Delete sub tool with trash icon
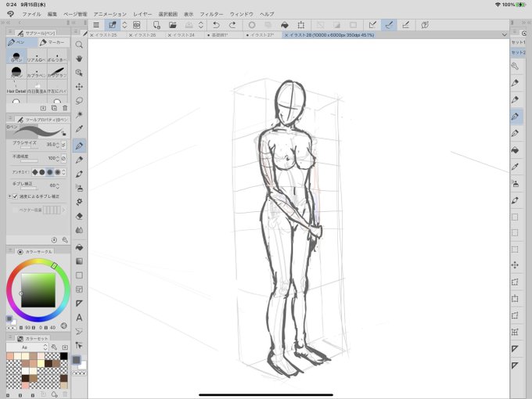This screenshot has height=399, width=532. coord(65,108)
